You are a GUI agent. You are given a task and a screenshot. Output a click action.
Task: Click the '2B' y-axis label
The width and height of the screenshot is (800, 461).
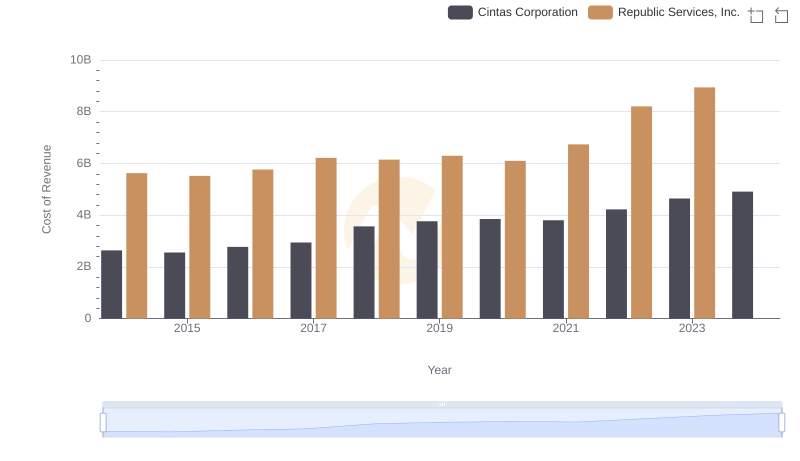pos(84,266)
